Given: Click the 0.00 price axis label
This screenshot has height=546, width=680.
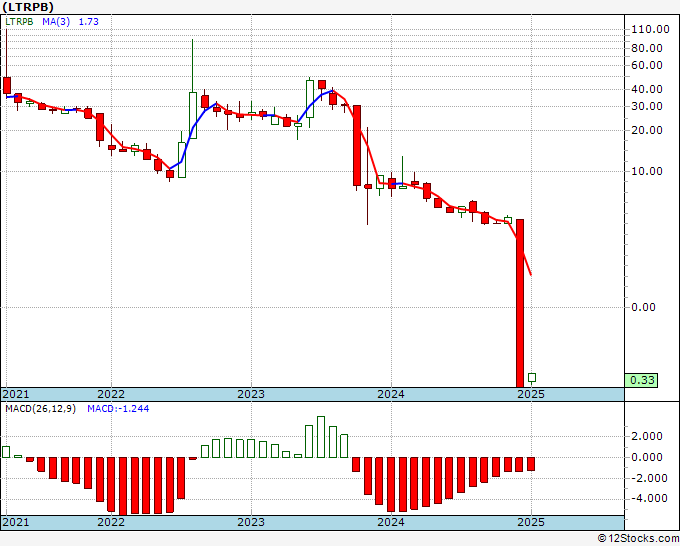Looking at the screenshot, I should pos(643,307).
